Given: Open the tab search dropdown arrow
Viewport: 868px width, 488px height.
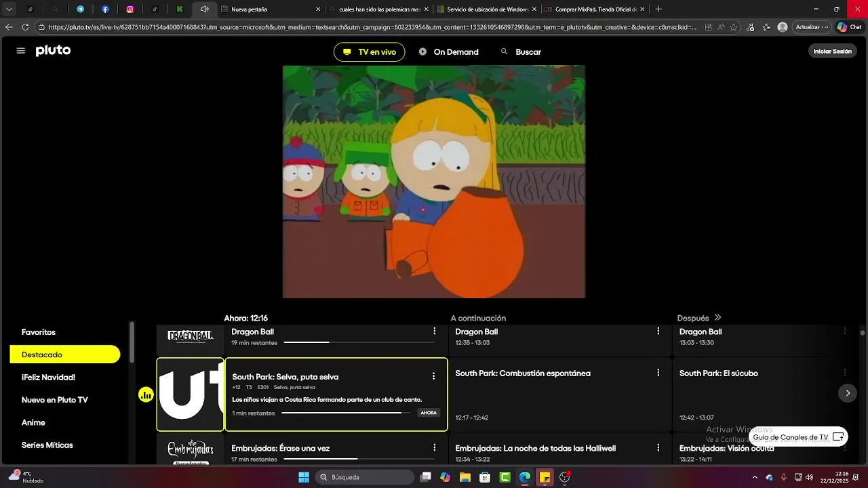Looking at the screenshot, I should point(9,9).
